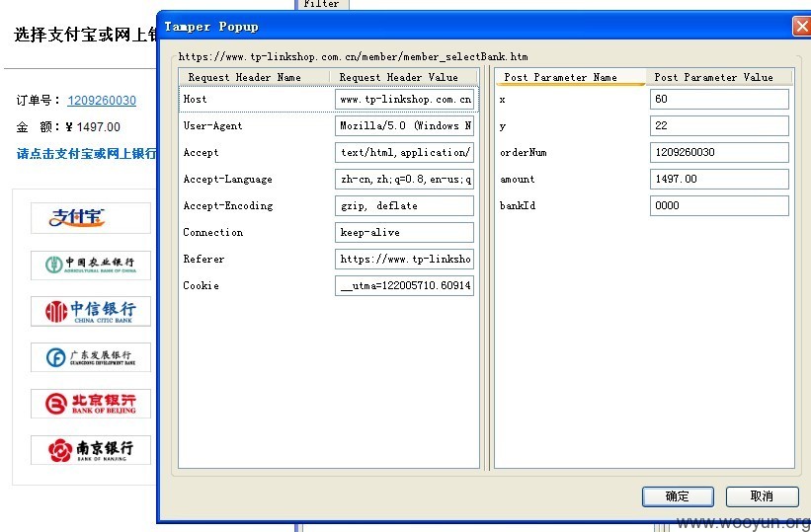811x532 pixels.
Task: Edit the bankId value 0000 field
Action: tap(719, 205)
